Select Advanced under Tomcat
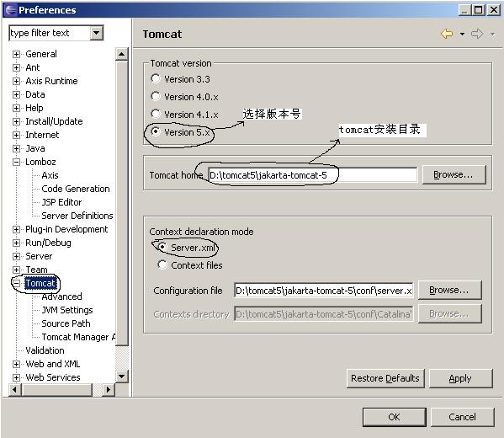Screen dimensions: 504x438 point(61,296)
